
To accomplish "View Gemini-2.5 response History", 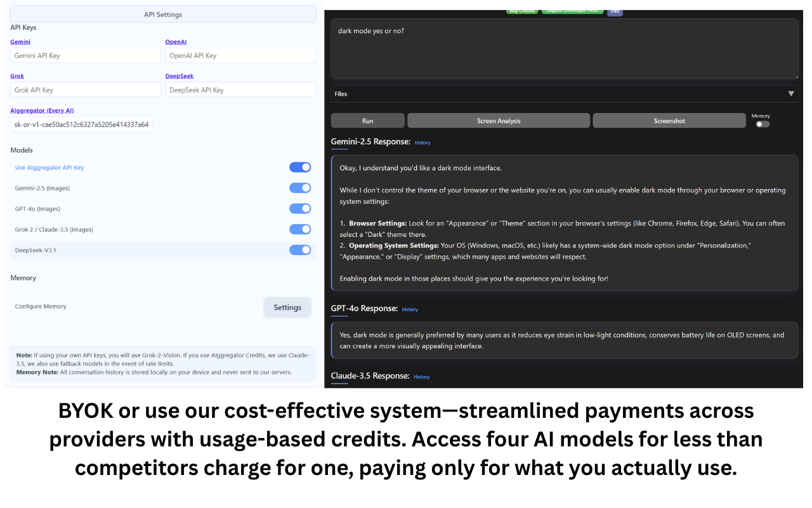I will 422,142.
